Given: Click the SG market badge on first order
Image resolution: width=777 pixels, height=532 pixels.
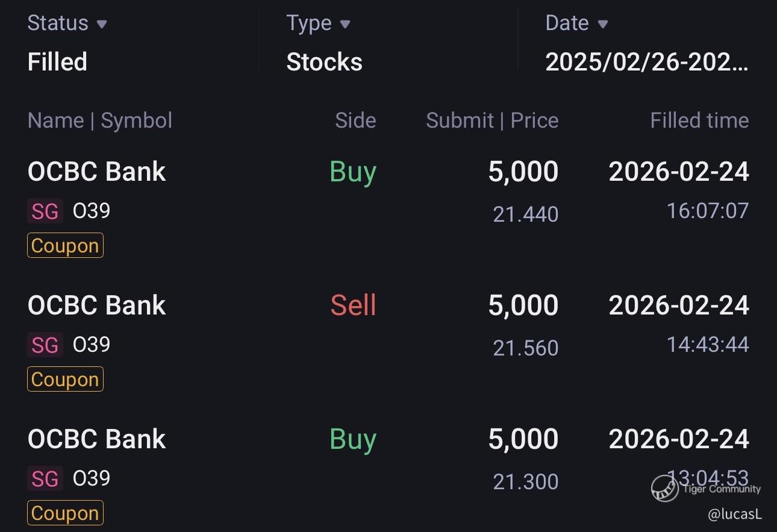Looking at the screenshot, I should tap(45, 211).
